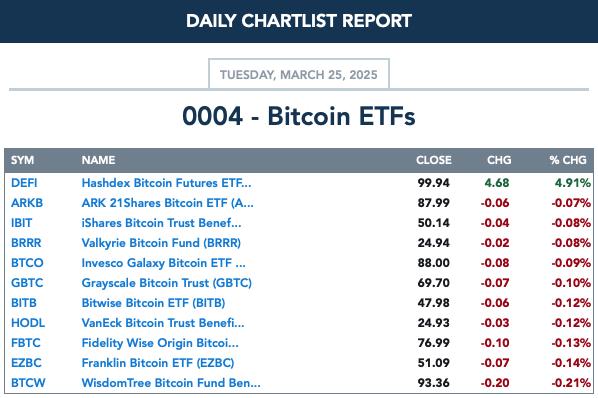
Task: Select Invesco Galaxy Bitcoin ETF link
Action: click(164, 263)
